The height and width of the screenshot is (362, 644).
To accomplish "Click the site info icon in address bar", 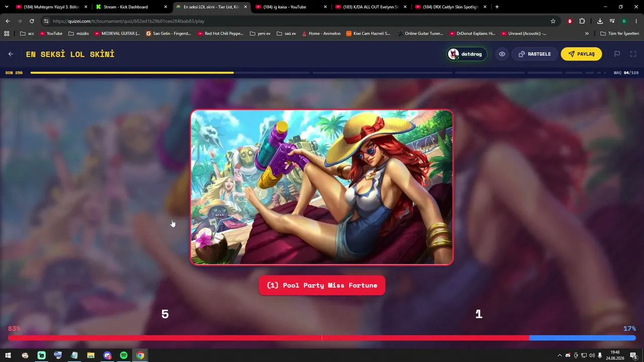I will point(46,21).
